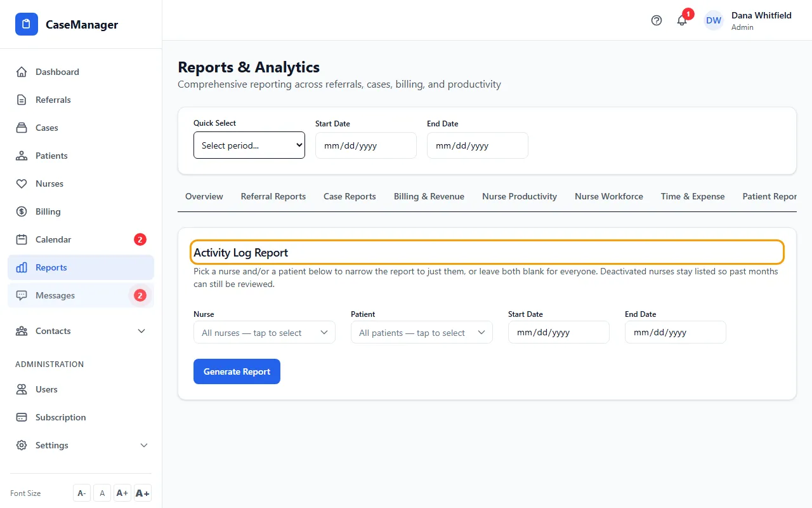
Task: Increase font size with A+ button
Action: tap(122, 493)
